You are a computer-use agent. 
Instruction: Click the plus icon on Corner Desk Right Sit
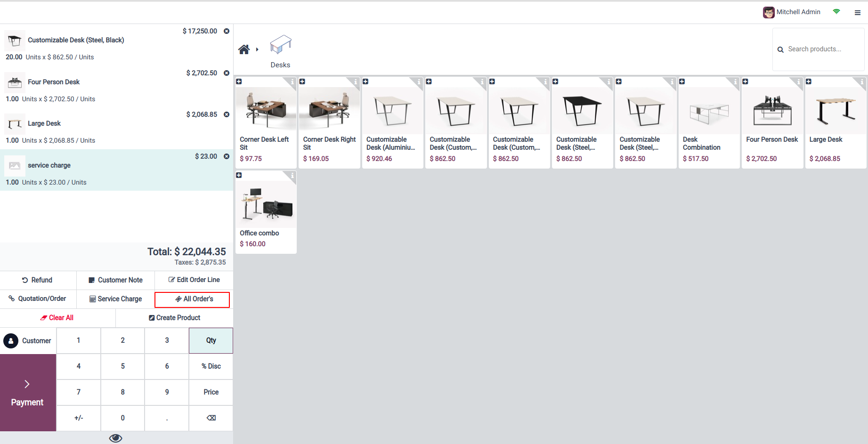(x=302, y=81)
